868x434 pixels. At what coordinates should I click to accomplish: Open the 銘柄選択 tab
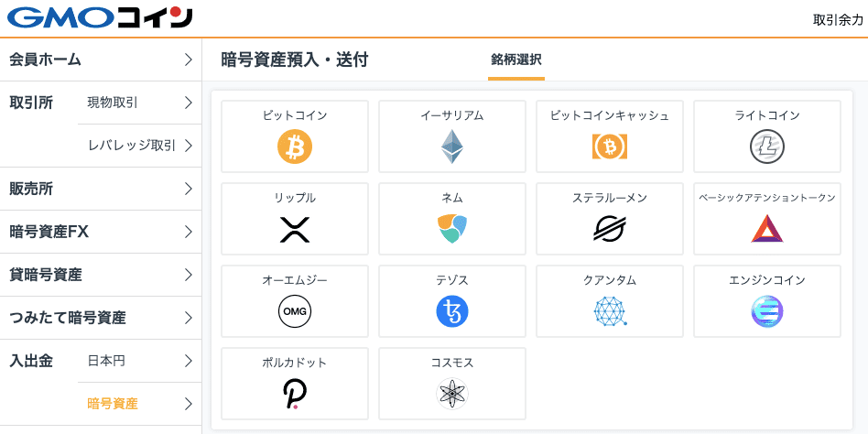pos(515,60)
